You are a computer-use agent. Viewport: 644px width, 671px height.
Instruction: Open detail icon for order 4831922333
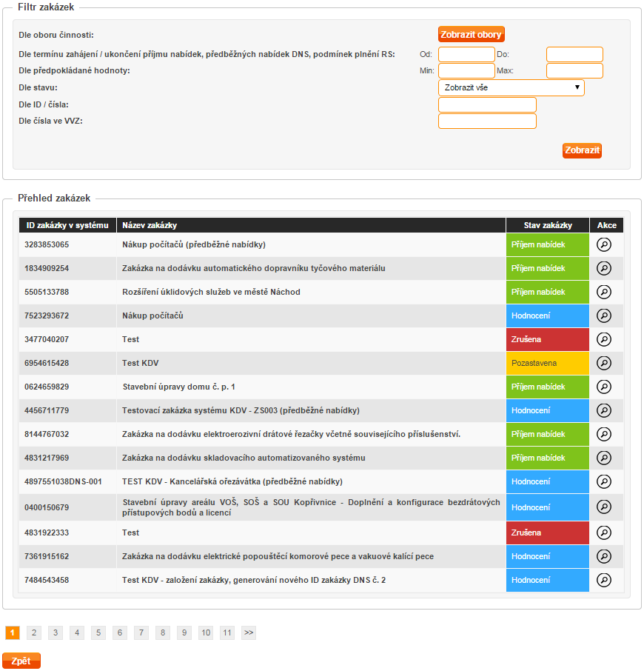tap(603, 533)
